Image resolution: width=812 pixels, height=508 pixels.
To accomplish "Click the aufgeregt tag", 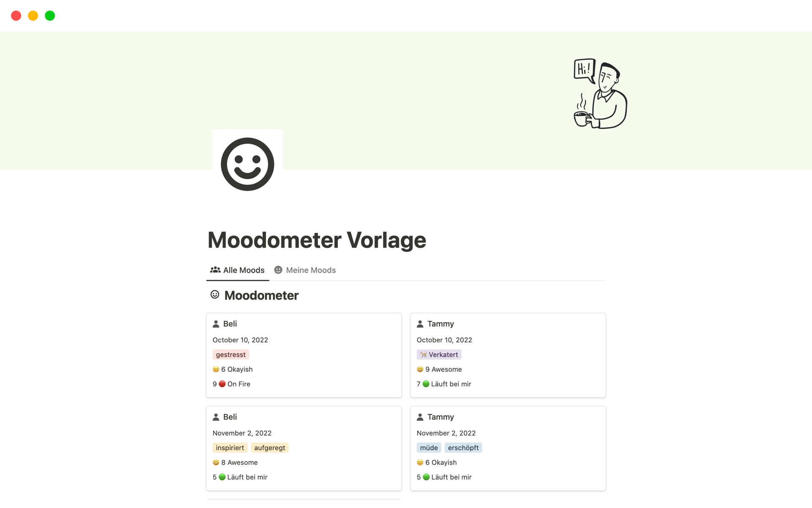I will coord(269,448).
